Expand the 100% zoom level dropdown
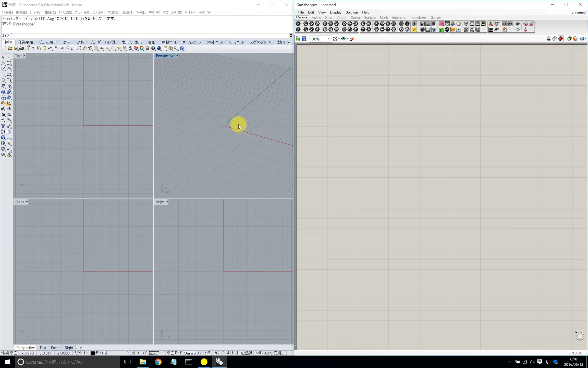Viewport: 588px width, 368px height. point(329,39)
